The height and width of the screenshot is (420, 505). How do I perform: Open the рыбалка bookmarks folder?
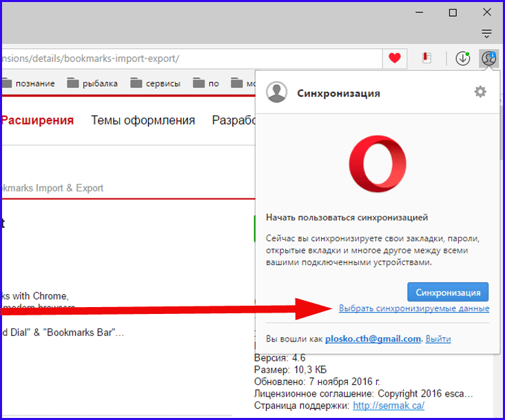tap(92, 83)
